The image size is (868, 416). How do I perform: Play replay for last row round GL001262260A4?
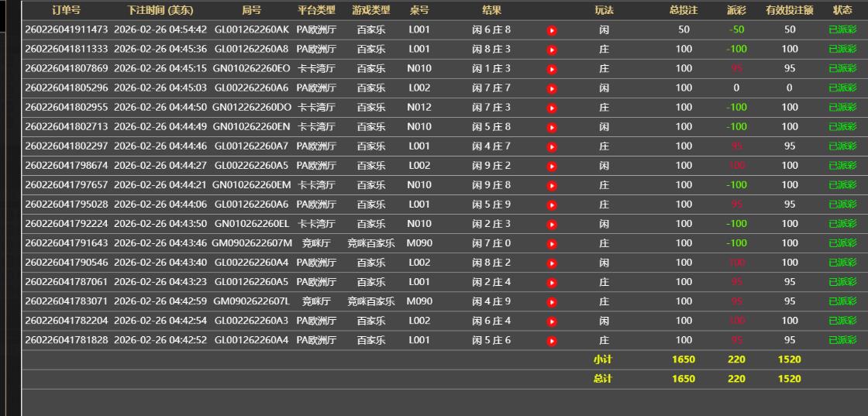point(552,340)
